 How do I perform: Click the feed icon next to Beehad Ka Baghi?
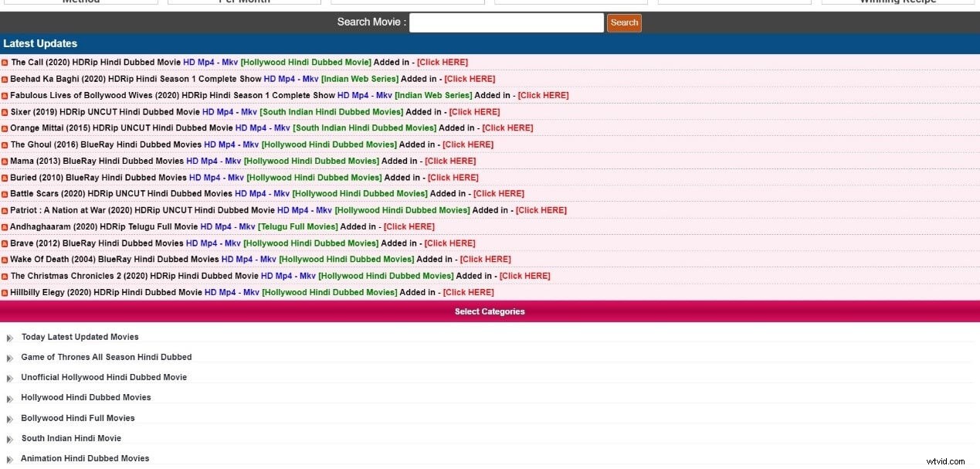[x=5, y=78]
